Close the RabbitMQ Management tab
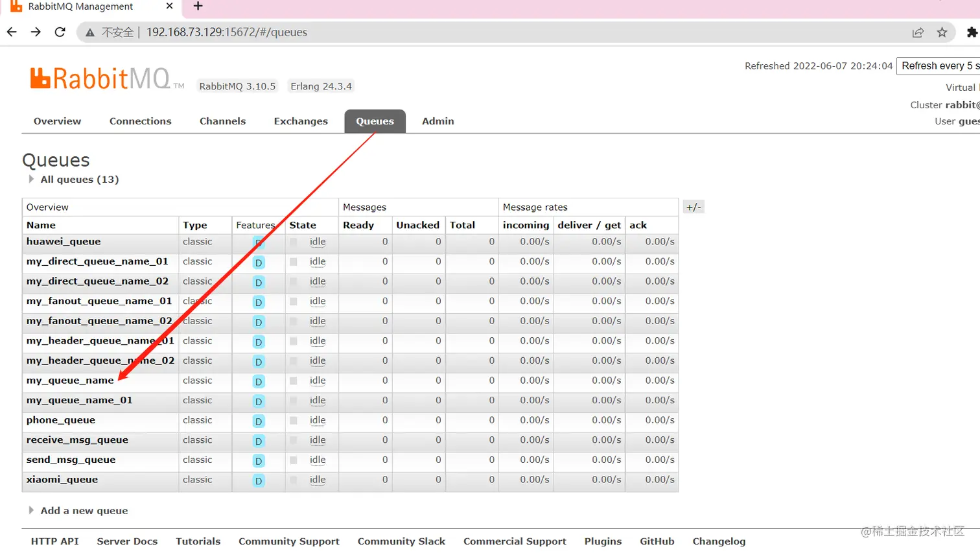980x553 pixels. (x=170, y=6)
